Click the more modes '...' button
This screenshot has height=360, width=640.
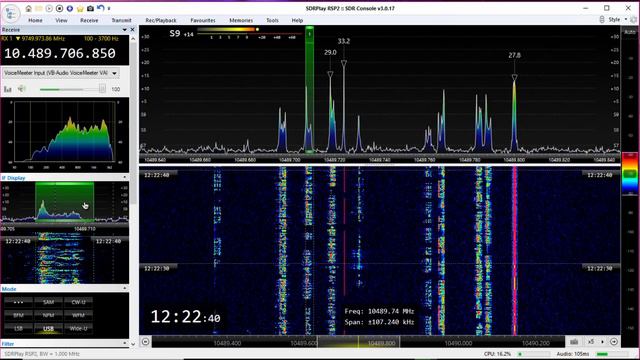coord(18,302)
